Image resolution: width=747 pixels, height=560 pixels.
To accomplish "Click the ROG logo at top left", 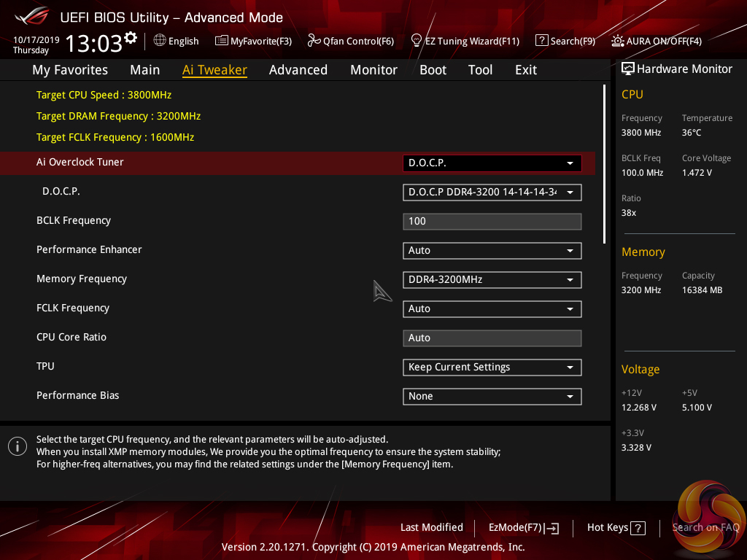I will point(32,16).
